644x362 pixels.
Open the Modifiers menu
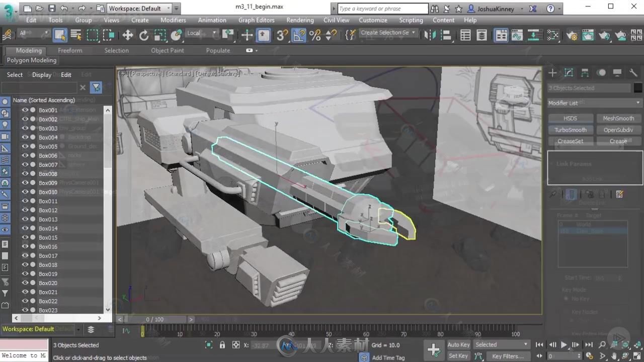(173, 20)
